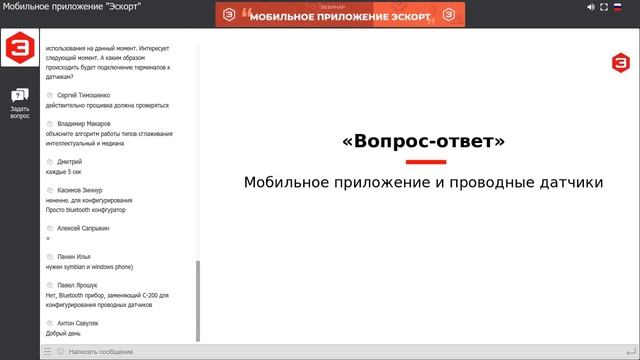This screenshot has width=640, height=360.
Task: Click message 'действительно прошивка должна проверяться'
Action: [107, 105]
